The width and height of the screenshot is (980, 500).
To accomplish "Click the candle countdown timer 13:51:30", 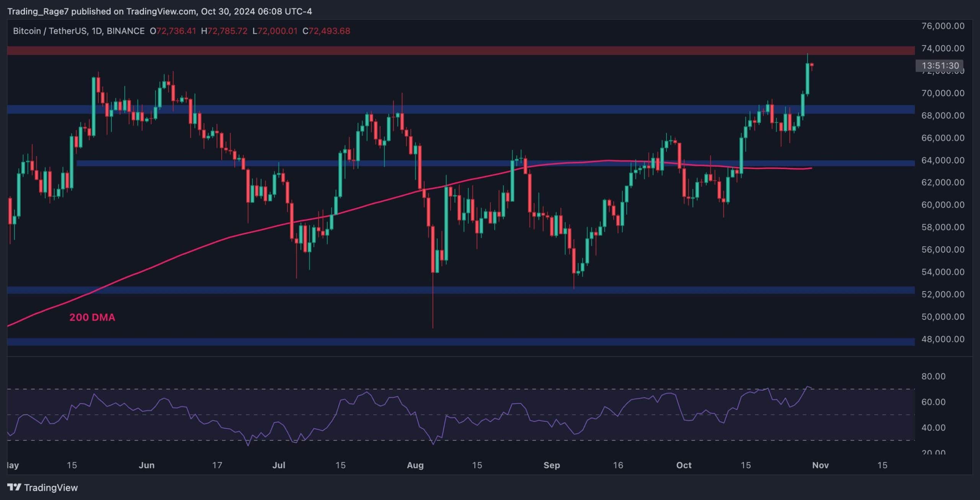I will click(940, 66).
